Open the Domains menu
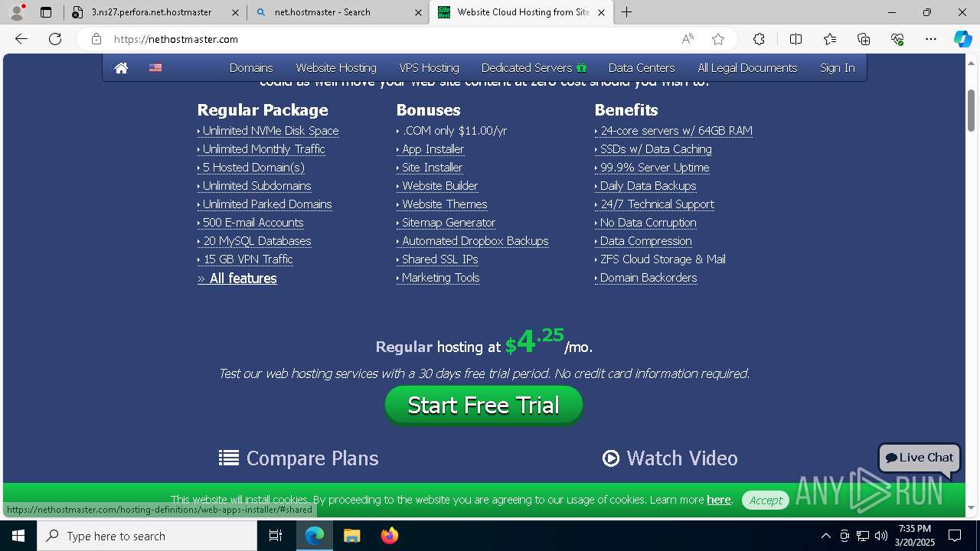Viewport: 980px width, 551px height. (251, 68)
